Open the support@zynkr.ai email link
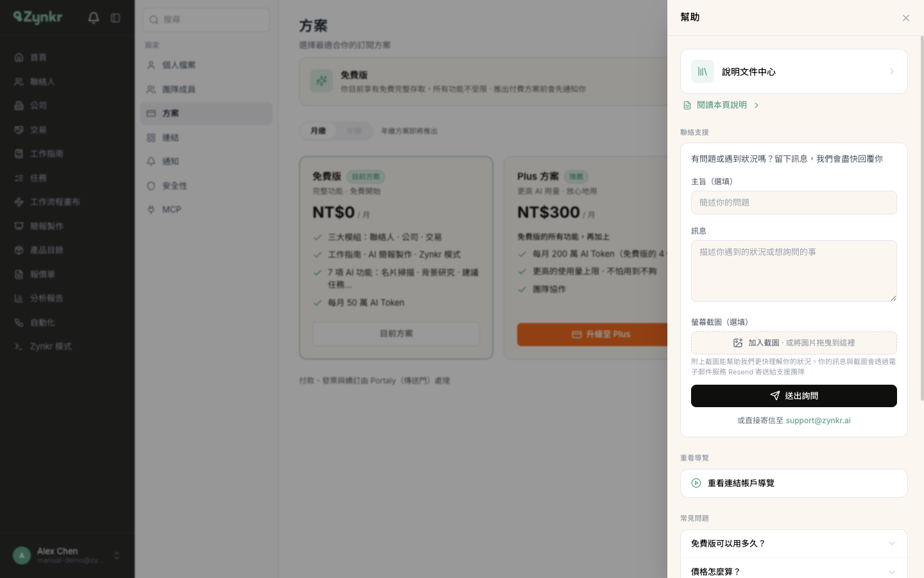 (x=818, y=421)
